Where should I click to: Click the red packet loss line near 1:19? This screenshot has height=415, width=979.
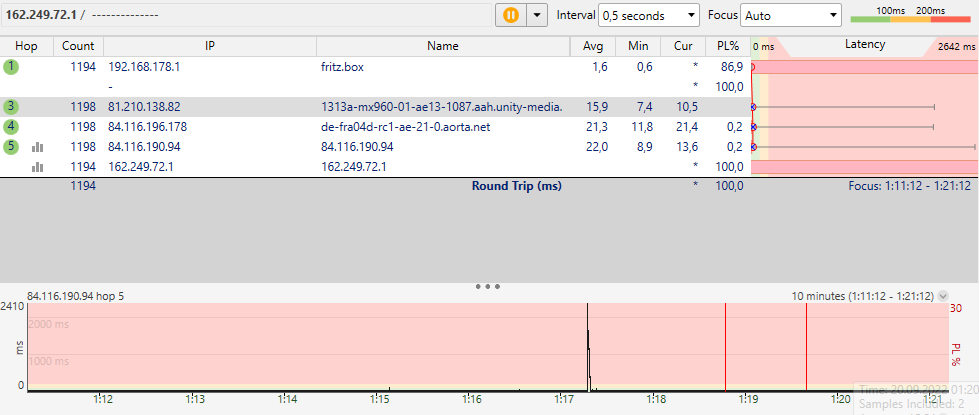(726, 346)
